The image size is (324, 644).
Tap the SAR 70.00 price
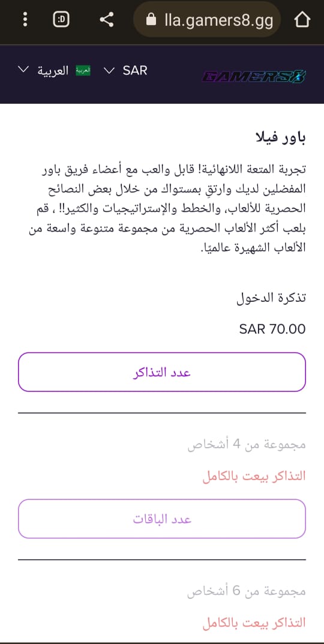[272, 329]
